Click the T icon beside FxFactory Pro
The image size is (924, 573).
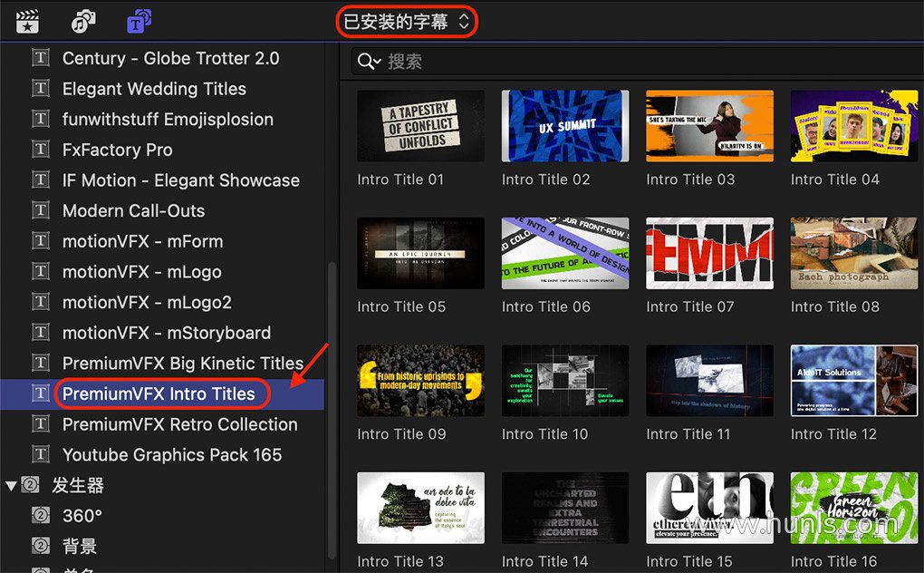click(40, 150)
